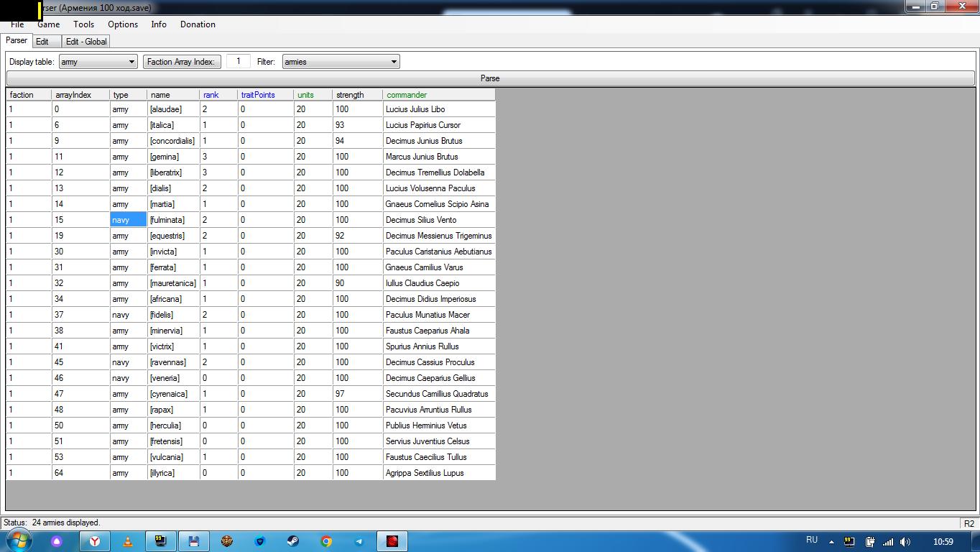This screenshot has width=980, height=552.
Task: Focus the faction array index number field
Action: 238,62
